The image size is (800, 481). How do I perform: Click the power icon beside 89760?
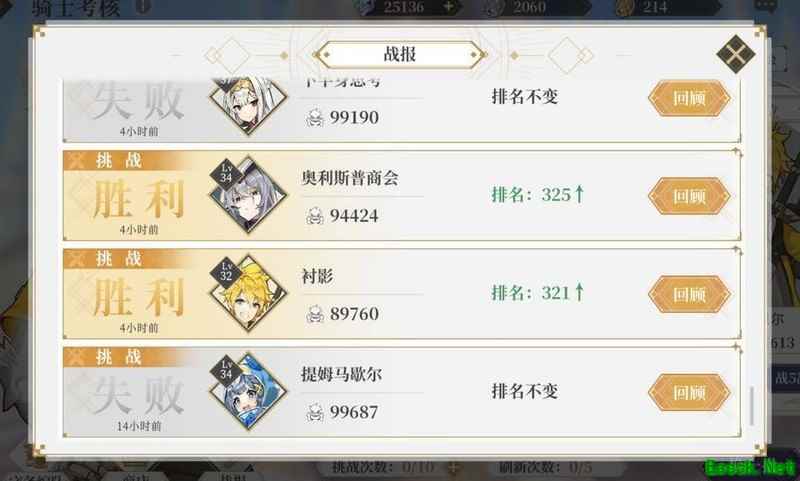tap(315, 314)
